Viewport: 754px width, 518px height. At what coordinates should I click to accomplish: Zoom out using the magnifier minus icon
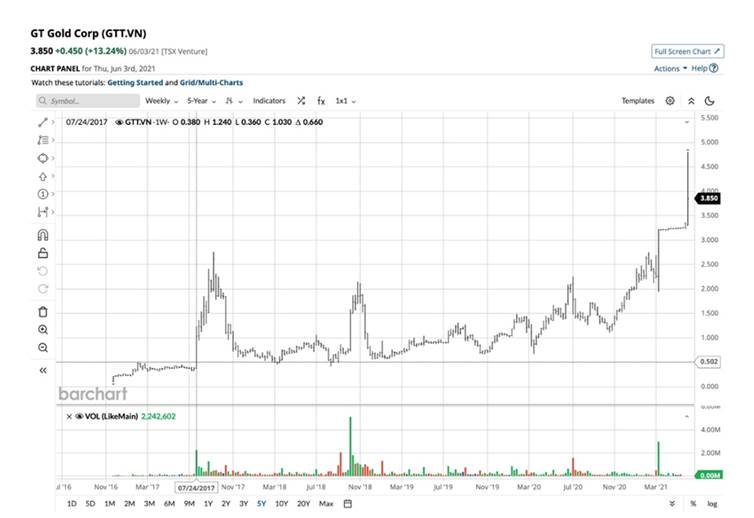click(x=42, y=347)
